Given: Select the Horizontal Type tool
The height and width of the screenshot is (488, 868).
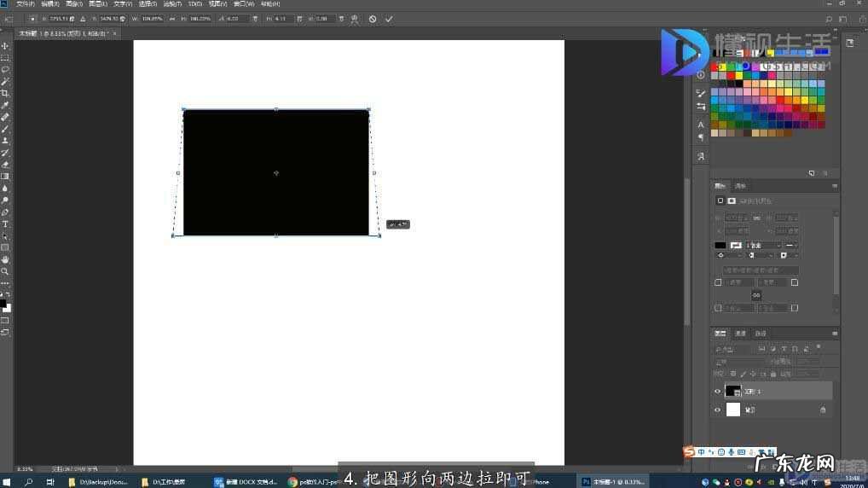Looking at the screenshot, I should pos(5,224).
